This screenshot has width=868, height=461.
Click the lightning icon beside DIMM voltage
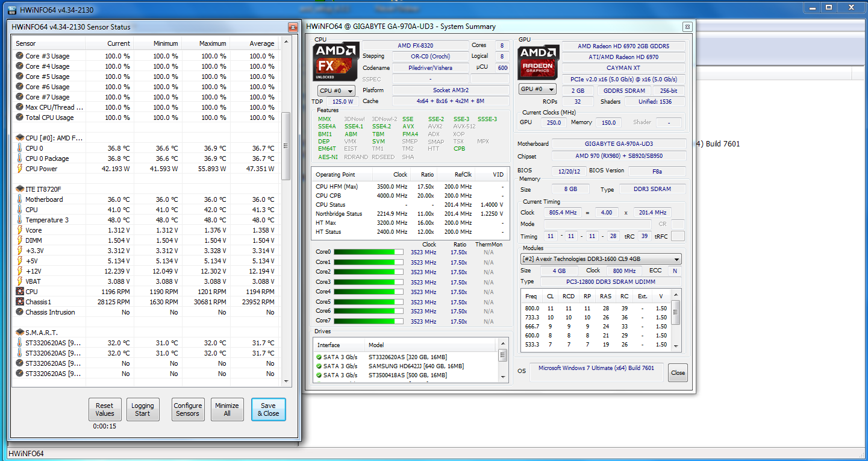[19, 240]
